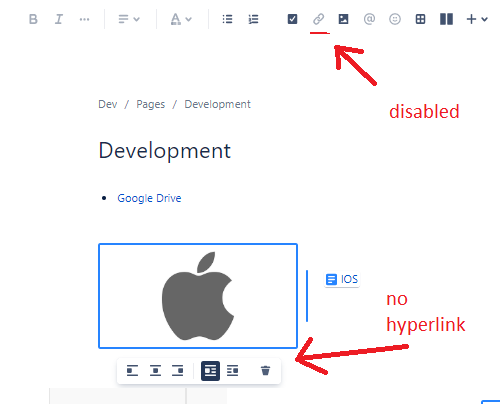This screenshot has height=404, width=500.
Task: Go to the Dev breadcrumb
Action: [108, 104]
